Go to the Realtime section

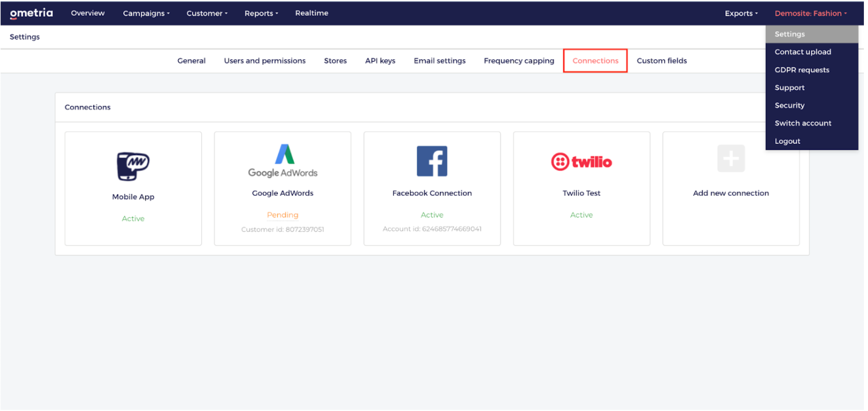[x=312, y=13]
